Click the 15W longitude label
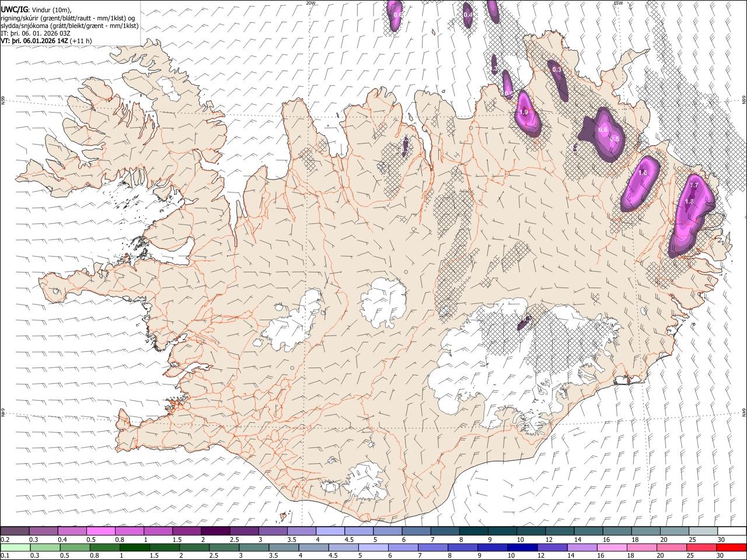The height and width of the screenshot is (560, 747). pyautogui.click(x=618, y=3)
